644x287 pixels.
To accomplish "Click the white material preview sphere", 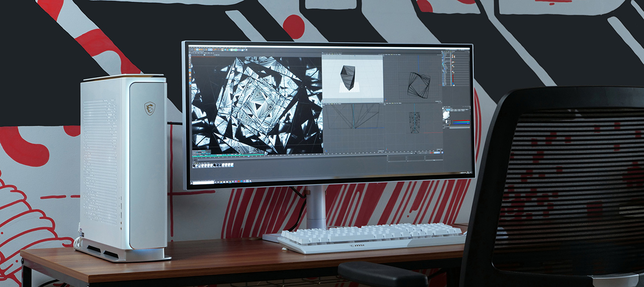I will [x=446, y=114].
